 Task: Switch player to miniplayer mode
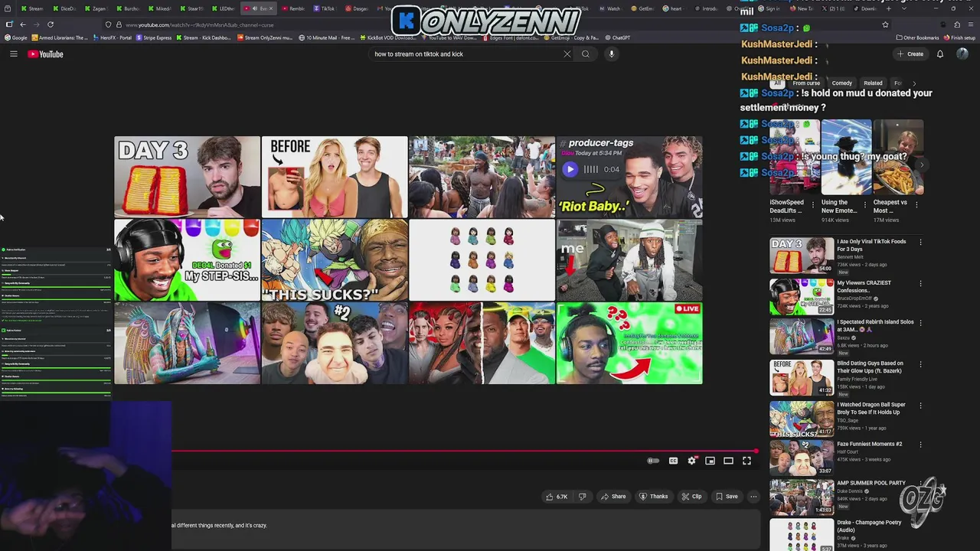[x=710, y=461]
